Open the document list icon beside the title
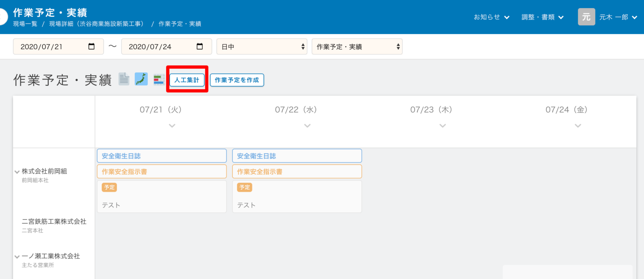The width and height of the screenshot is (644, 279). point(124,79)
